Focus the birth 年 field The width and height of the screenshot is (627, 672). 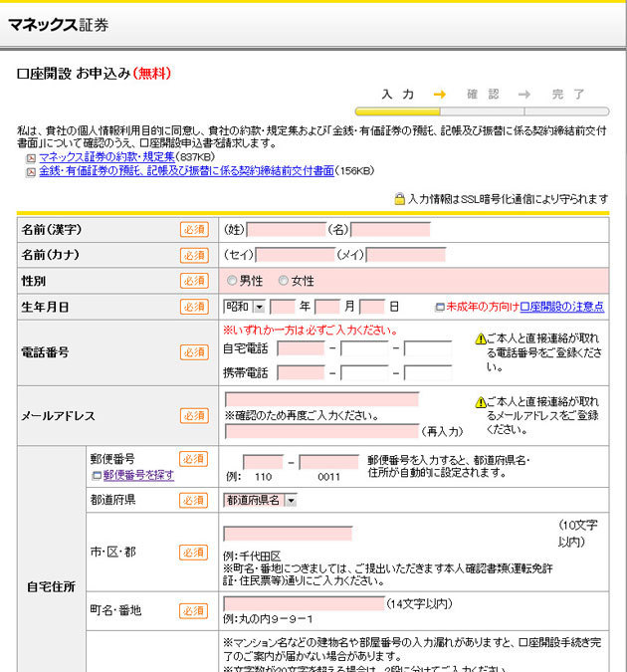pos(283,307)
